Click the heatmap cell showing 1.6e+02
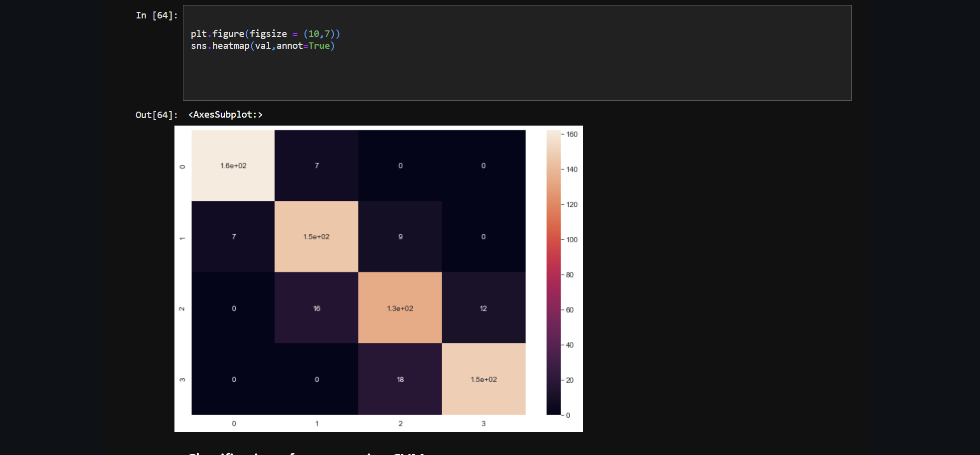Screen dimensions: 980x455 click(x=233, y=165)
